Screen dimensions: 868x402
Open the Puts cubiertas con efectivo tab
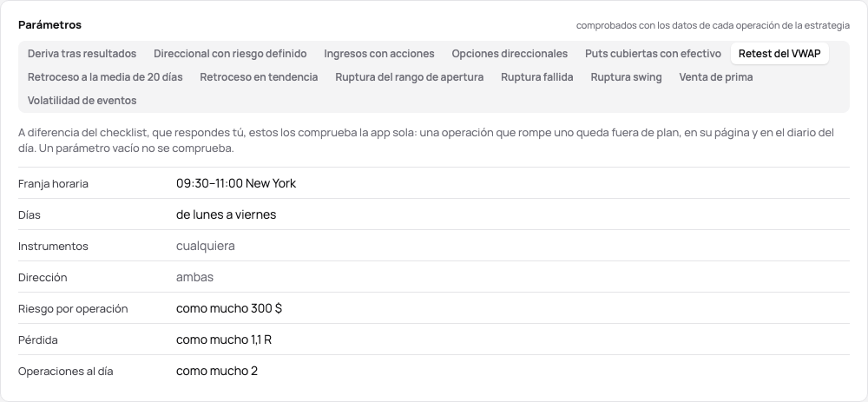pos(654,54)
